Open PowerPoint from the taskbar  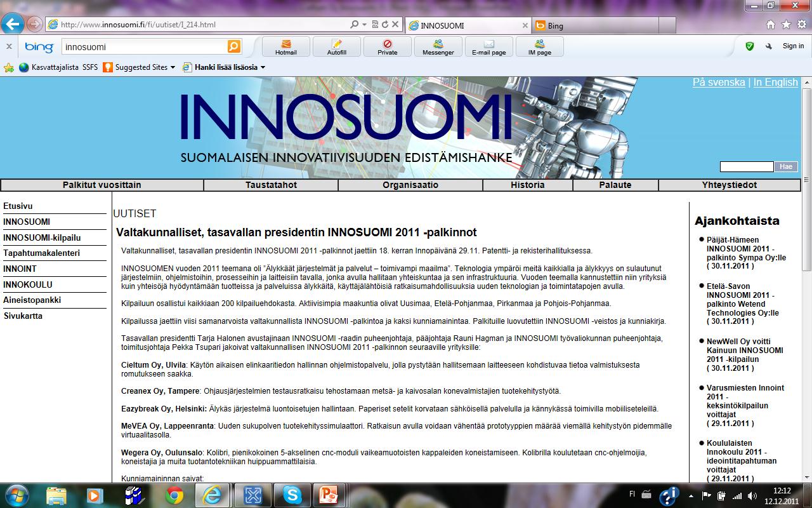[x=329, y=495]
